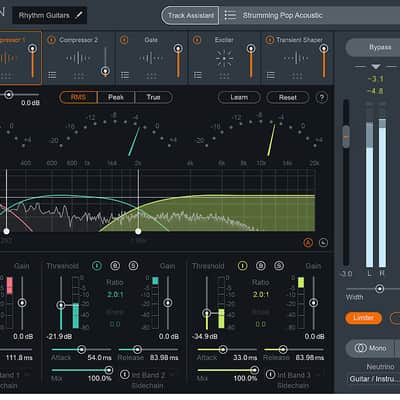
Task: Click the Band 3 threshold value -34.9 dB
Action: coord(205,336)
